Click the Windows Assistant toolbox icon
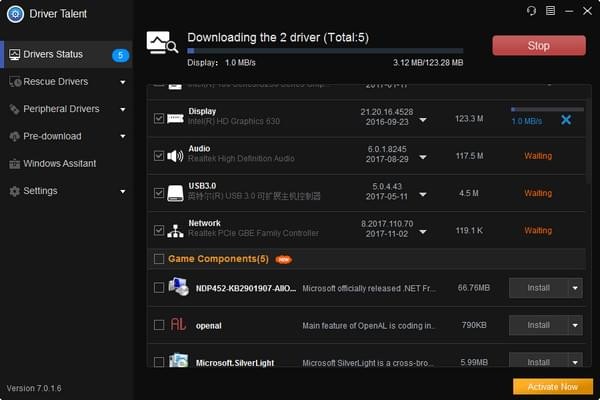 (x=15, y=164)
